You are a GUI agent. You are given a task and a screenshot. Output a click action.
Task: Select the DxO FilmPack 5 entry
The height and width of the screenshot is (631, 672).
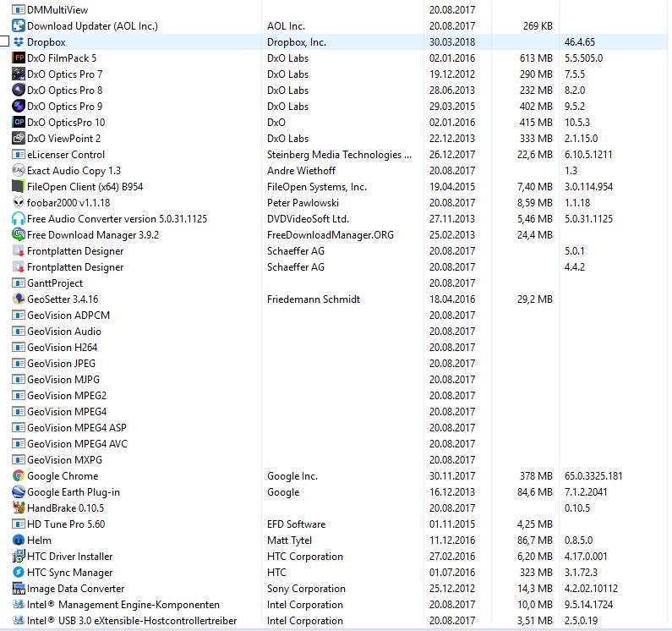click(62, 58)
